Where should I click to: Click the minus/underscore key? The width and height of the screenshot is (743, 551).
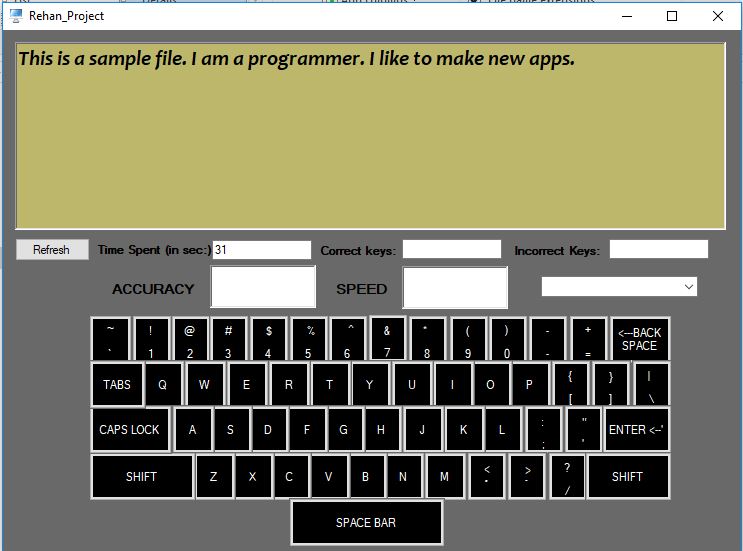point(548,339)
